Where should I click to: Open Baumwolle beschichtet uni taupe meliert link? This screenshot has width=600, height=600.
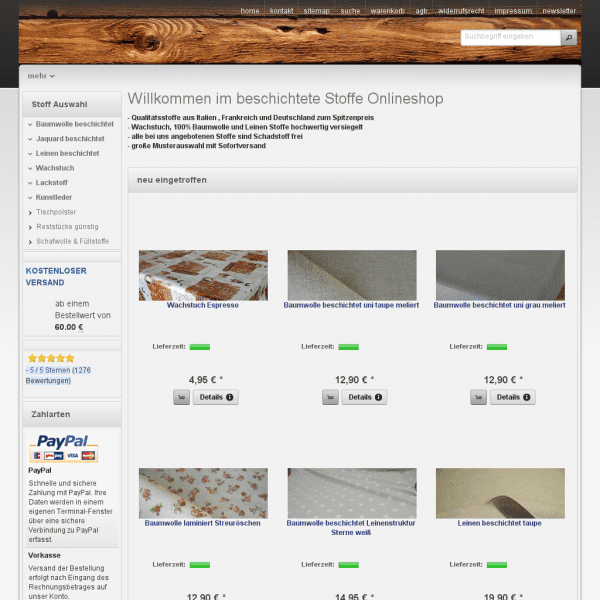(x=351, y=305)
